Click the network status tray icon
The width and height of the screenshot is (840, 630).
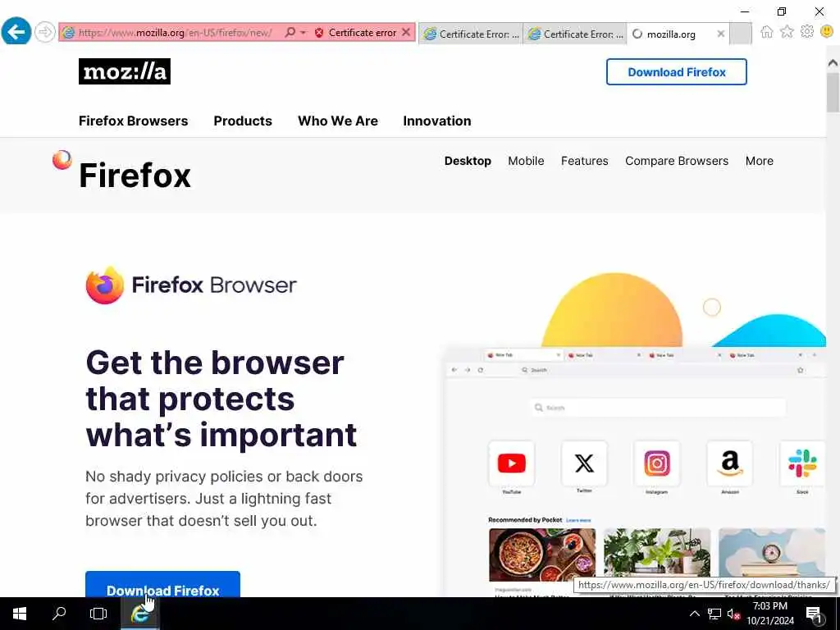coord(714,614)
